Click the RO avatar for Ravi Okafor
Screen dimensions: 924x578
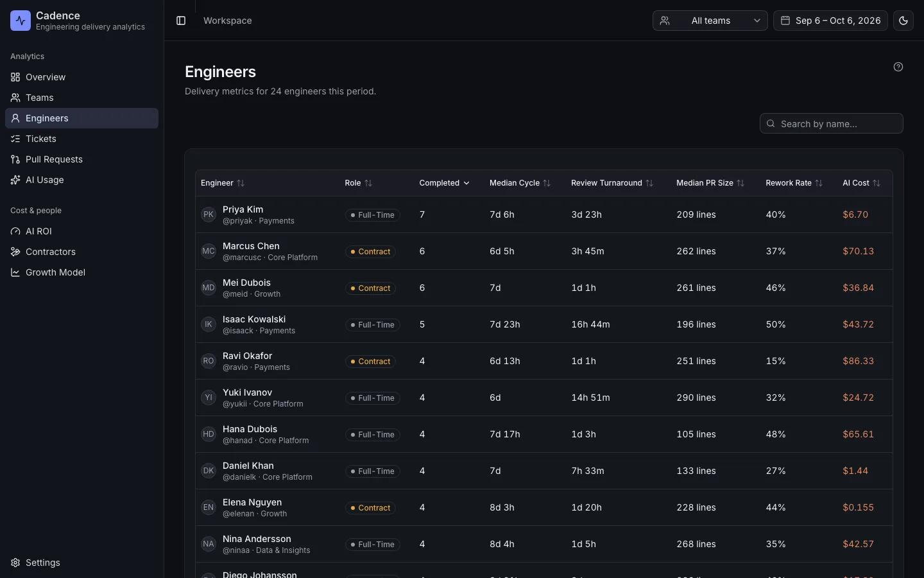pyautogui.click(x=209, y=361)
